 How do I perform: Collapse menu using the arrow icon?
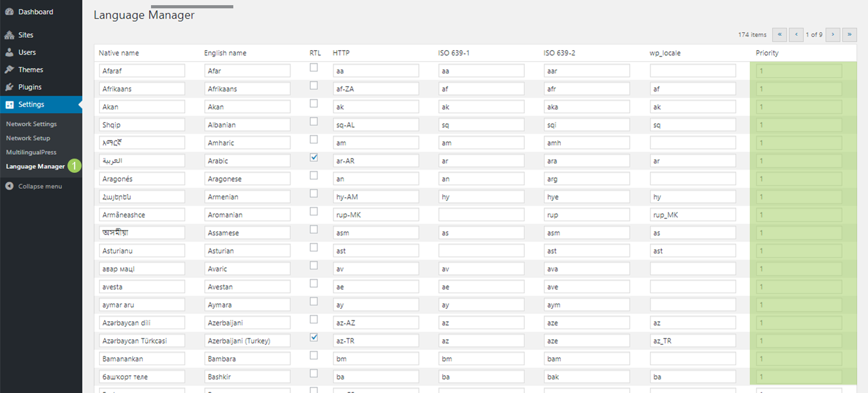(9, 186)
